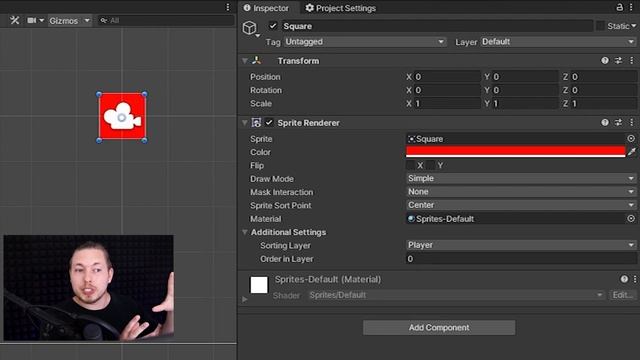Open the Layer dropdown showing Default
The width and height of the screenshot is (640, 360).
pos(558,42)
